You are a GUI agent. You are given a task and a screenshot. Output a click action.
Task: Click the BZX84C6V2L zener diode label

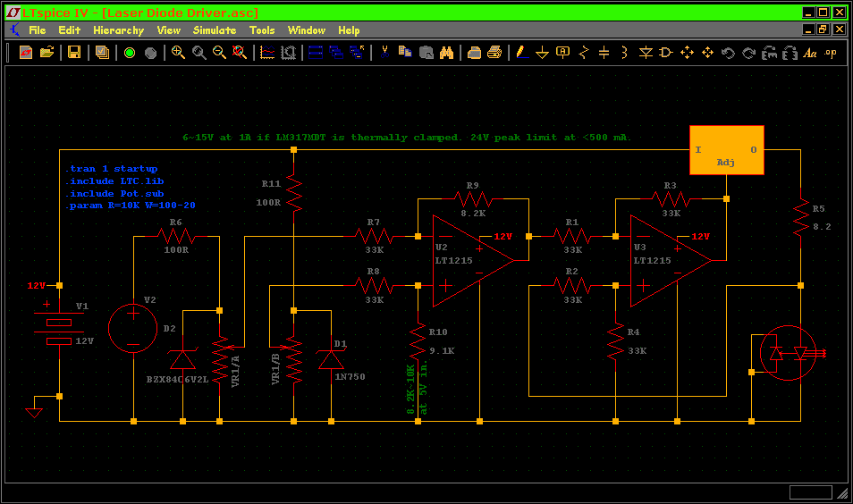[177, 380]
